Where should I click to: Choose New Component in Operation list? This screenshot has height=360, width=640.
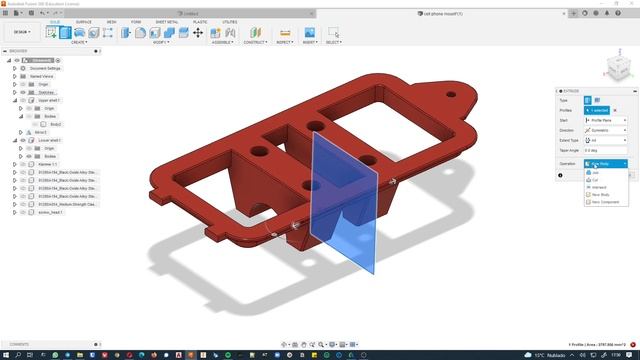606,202
